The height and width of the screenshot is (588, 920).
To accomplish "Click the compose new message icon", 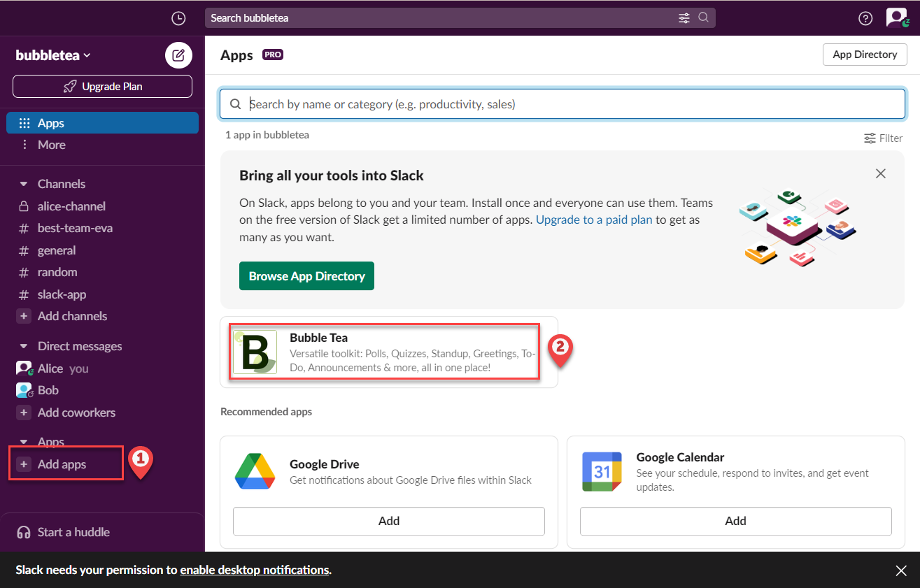I will tap(178, 55).
